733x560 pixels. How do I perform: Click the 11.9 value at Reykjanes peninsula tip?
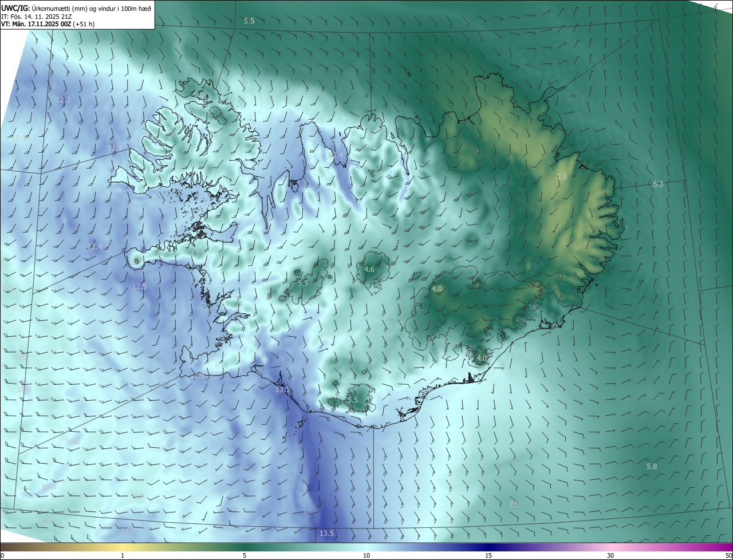coord(198,376)
